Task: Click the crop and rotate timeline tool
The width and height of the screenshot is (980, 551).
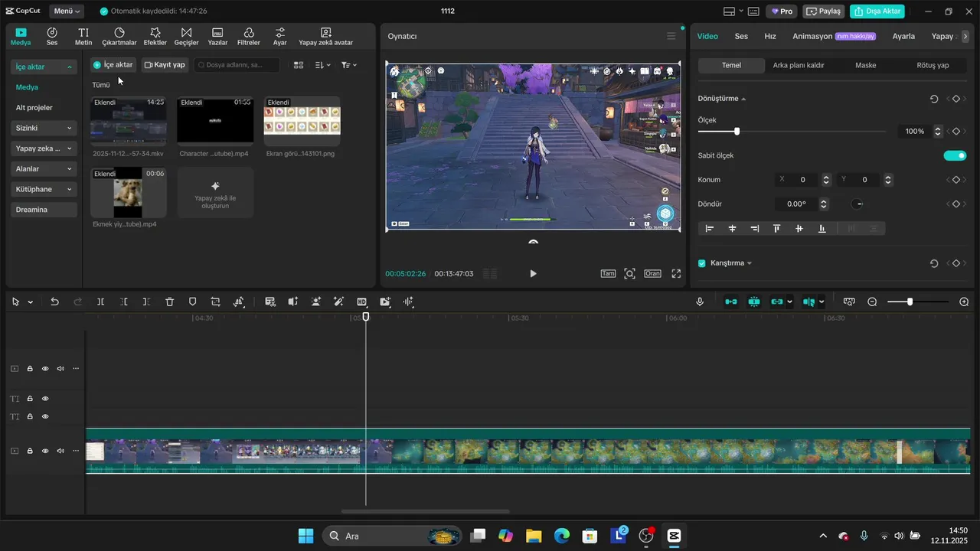Action: coord(215,302)
